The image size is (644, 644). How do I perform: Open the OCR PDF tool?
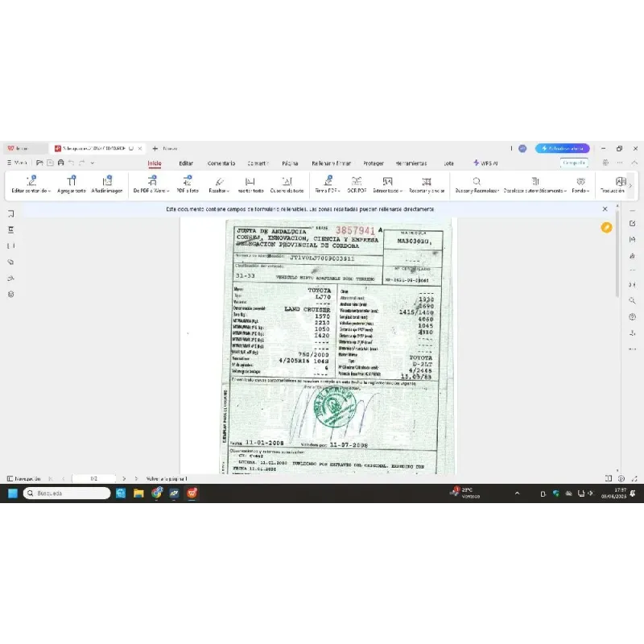356,185
